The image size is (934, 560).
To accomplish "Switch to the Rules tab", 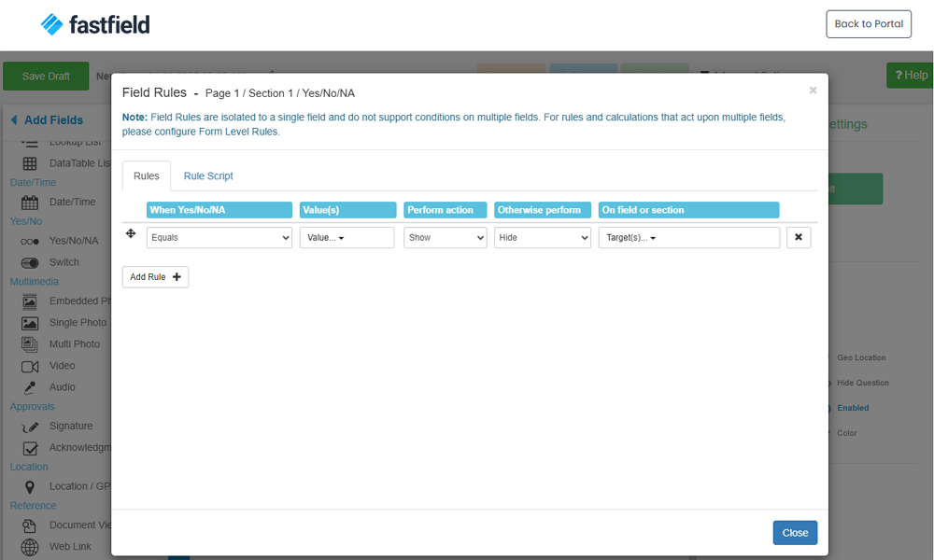I will pyautogui.click(x=147, y=176).
